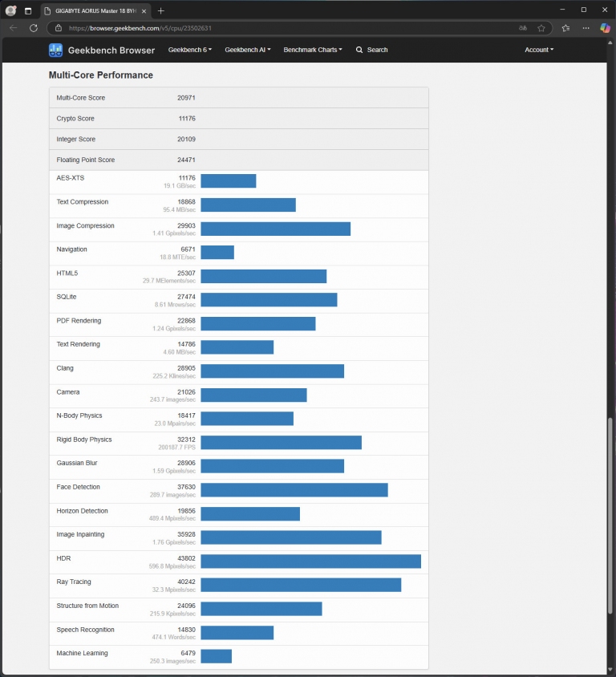This screenshot has height=677, width=616.
Task: Click the Horizon Detection row label
Action: [x=82, y=511]
